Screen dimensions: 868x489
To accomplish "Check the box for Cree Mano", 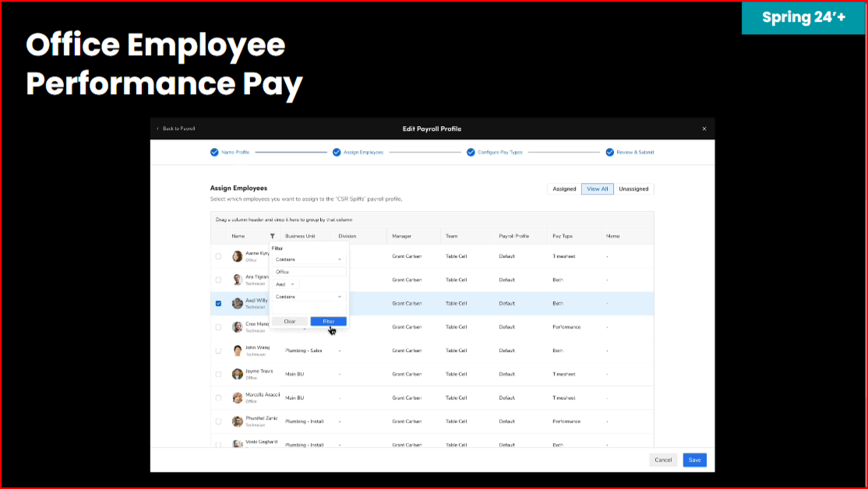I will pyautogui.click(x=218, y=327).
